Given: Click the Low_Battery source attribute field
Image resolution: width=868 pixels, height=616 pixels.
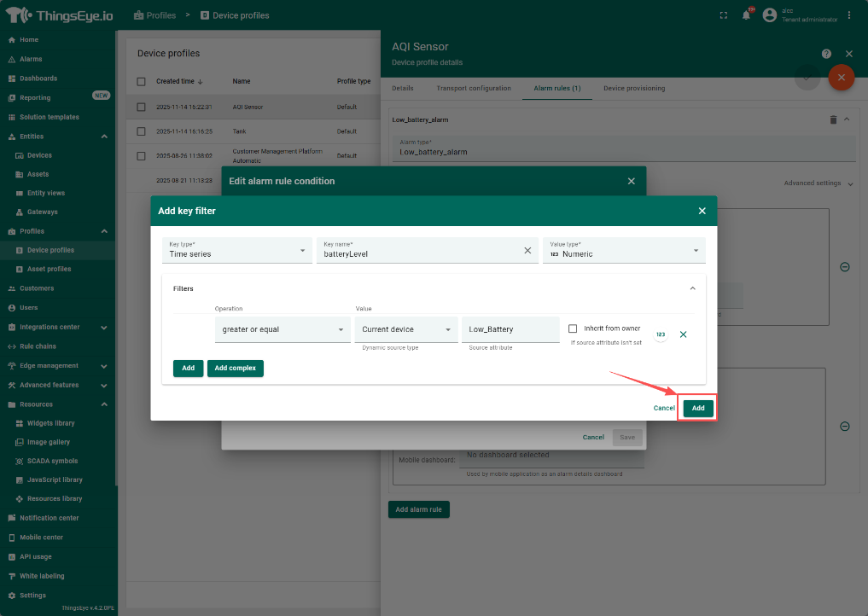Looking at the screenshot, I should pyautogui.click(x=510, y=329).
